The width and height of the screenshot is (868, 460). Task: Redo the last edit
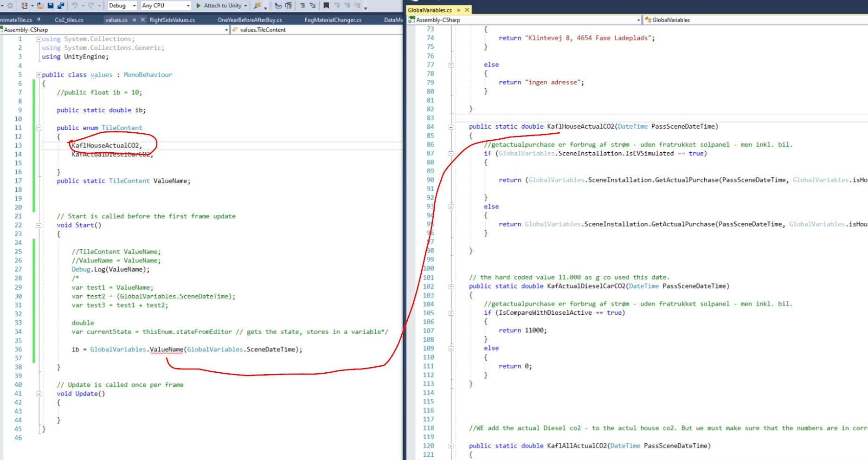pyautogui.click(x=90, y=6)
